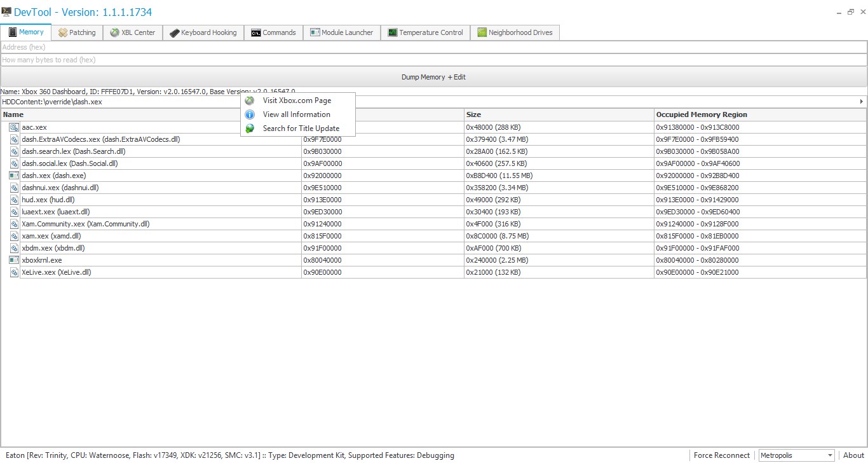Click the XeLive.xex module icon
Viewport: 868px width, 463px height.
coord(14,272)
